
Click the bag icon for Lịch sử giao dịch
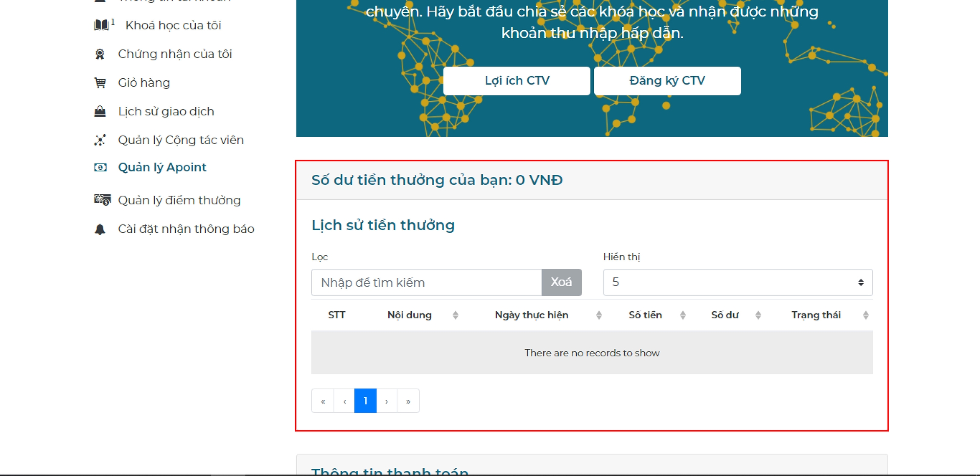100,111
